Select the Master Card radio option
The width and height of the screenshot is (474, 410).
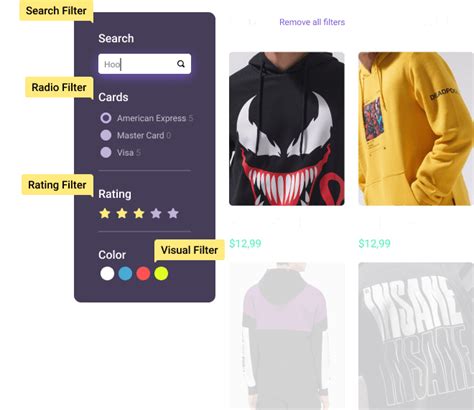[106, 135]
